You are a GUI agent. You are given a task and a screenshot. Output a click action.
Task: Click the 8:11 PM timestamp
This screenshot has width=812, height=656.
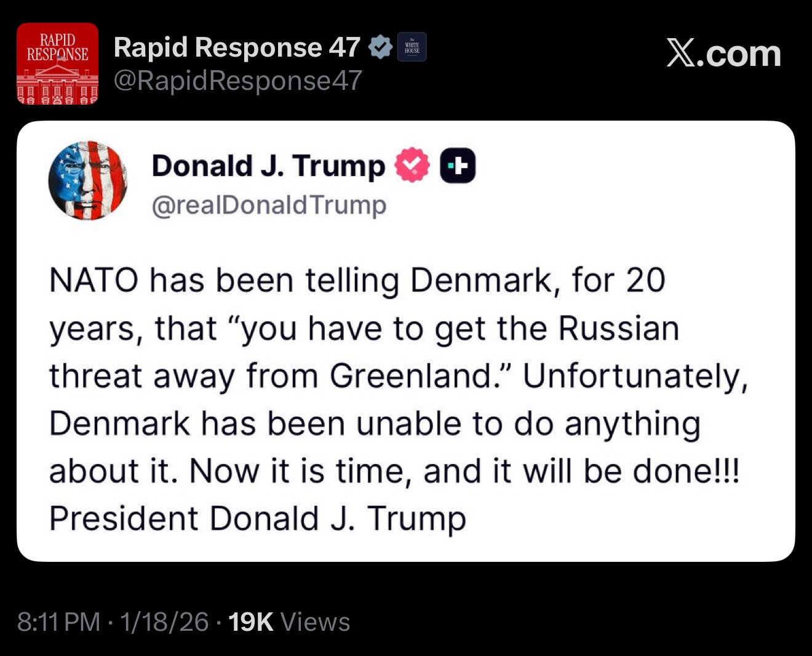[58, 622]
